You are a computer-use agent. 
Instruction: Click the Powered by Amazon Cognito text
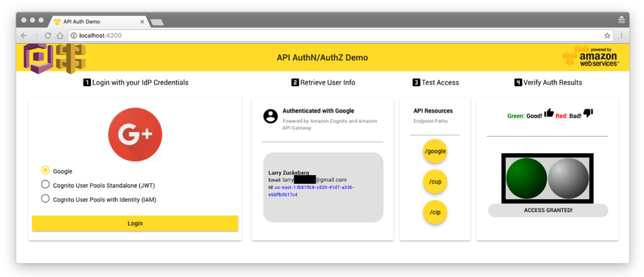click(330, 124)
